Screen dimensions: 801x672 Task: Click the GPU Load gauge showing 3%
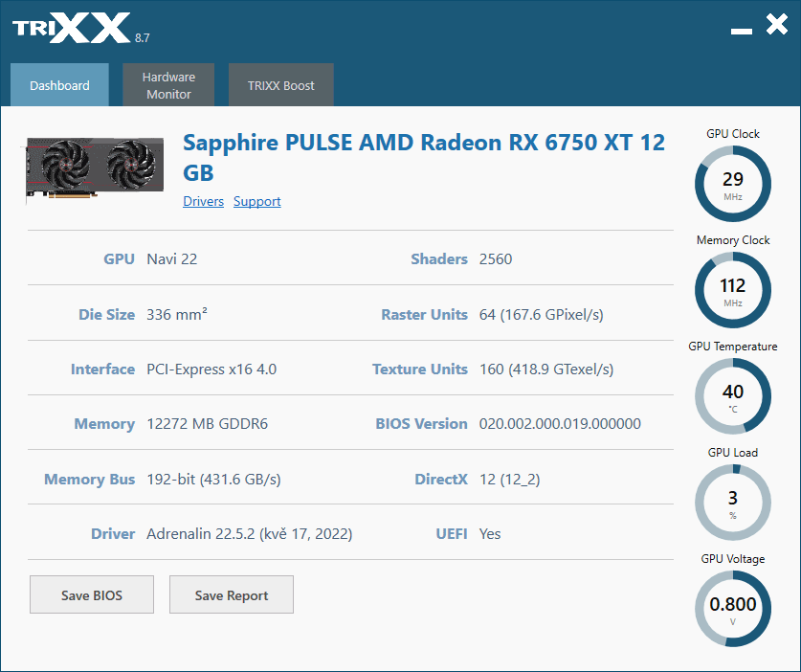pyautogui.click(x=732, y=503)
